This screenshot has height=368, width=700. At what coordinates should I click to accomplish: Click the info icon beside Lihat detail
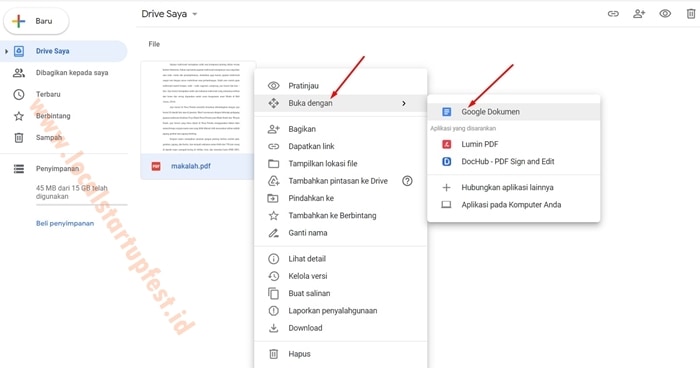point(274,259)
